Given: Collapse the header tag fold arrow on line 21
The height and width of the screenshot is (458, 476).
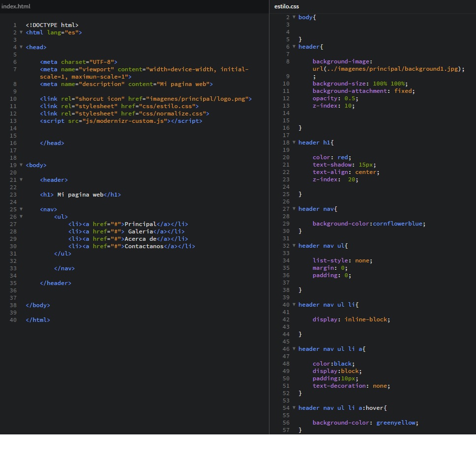Looking at the screenshot, I should tap(21, 179).
